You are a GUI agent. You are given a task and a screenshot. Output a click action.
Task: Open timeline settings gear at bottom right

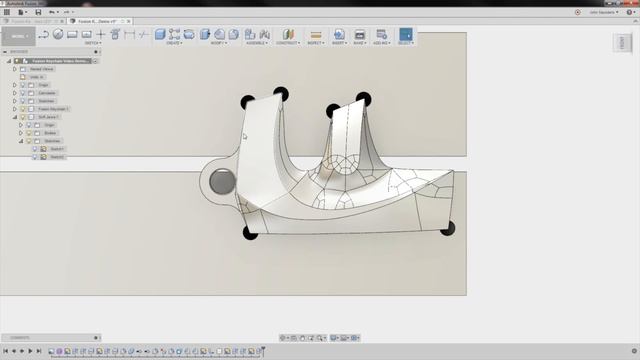(634, 351)
